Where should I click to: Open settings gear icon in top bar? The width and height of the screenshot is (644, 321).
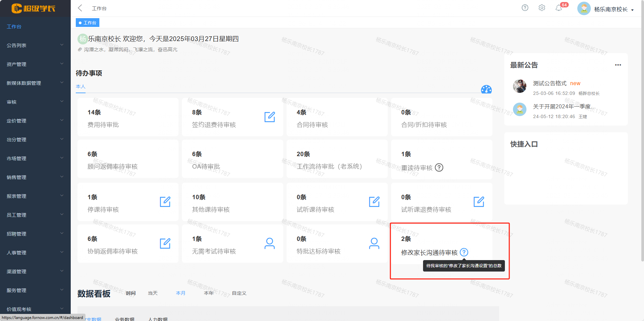click(542, 8)
